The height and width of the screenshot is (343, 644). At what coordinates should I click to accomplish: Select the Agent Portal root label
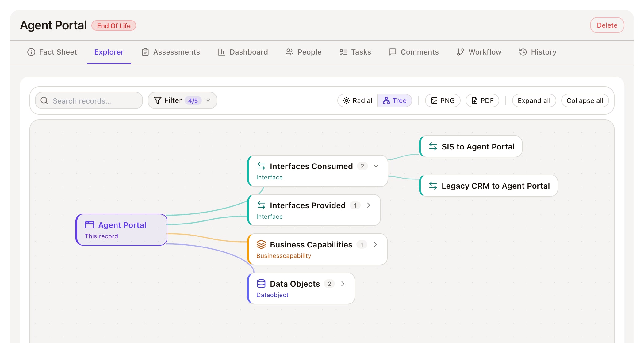(x=122, y=225)
